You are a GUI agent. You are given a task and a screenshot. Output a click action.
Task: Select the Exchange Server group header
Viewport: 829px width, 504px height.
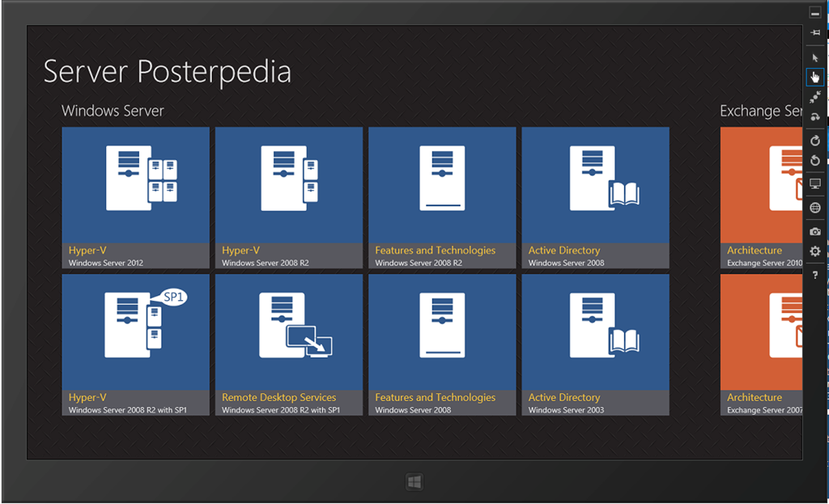point(761,111)
